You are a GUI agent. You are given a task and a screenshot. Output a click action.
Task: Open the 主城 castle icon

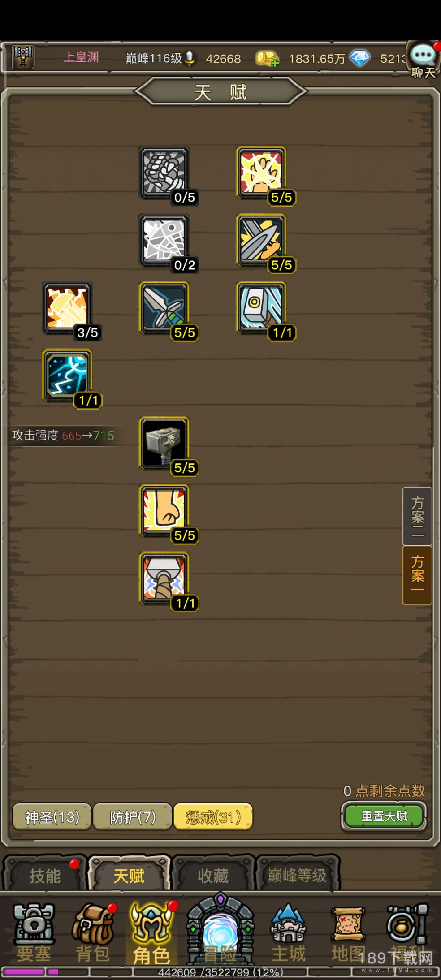pos(289,933)
